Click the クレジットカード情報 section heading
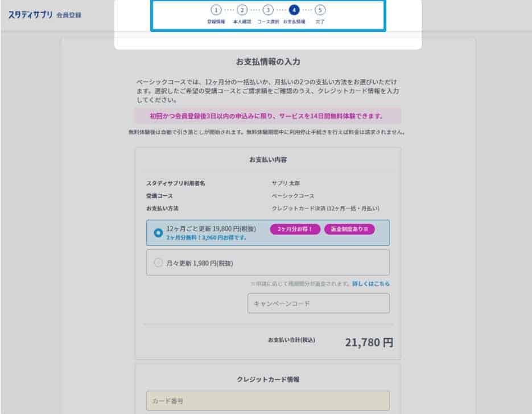The height and width of the screenshot is (414, 532). (268, 379)
